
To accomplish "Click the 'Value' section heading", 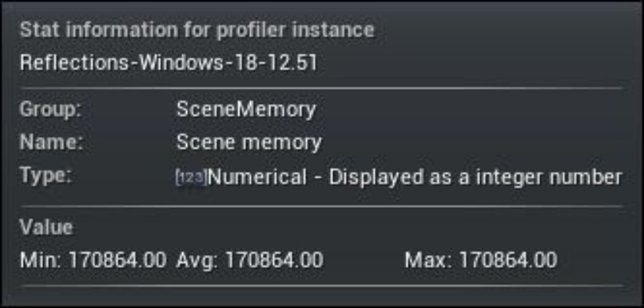I will 46,227.
